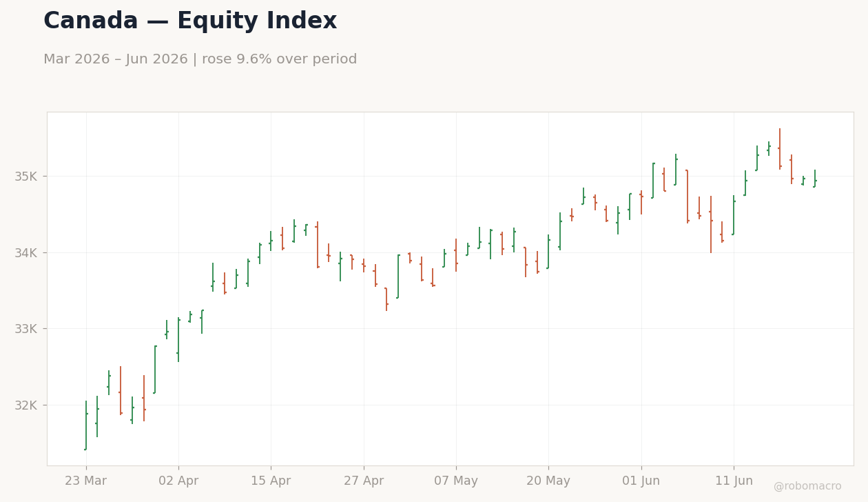Click the '20 May' x-axis date label
The image size is (868, 502).
click(x=548, y=481)
